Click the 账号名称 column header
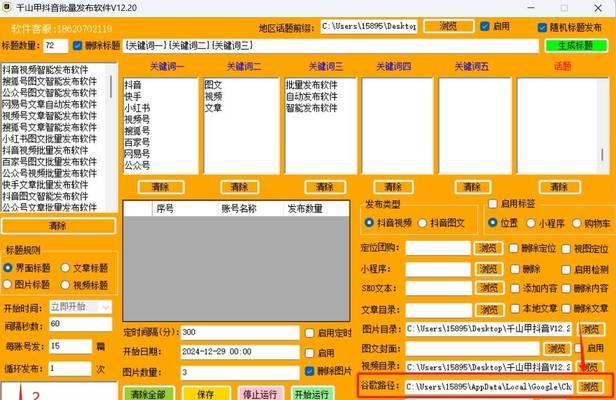 [238, 209]
